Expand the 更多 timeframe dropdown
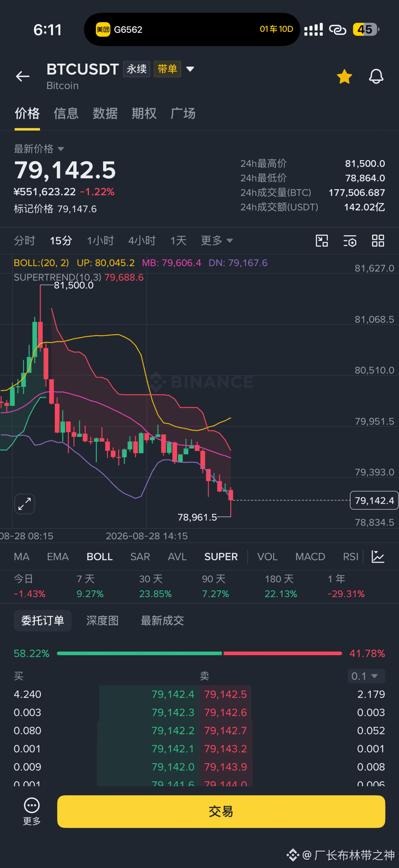 coord(217,241)
